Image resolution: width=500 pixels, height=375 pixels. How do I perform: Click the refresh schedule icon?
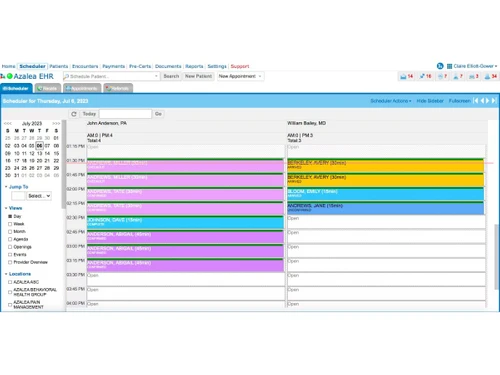click(74, 114)
